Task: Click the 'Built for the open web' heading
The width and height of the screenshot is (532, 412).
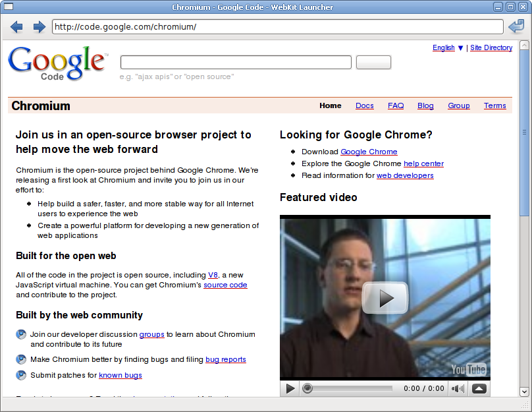Action: pos(66,256)
